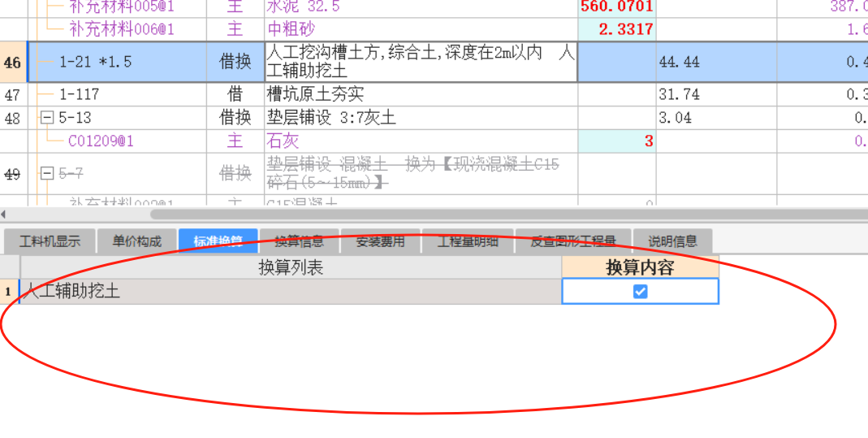
Task: Select row number 49 header
Action: [x=13, y=174]
